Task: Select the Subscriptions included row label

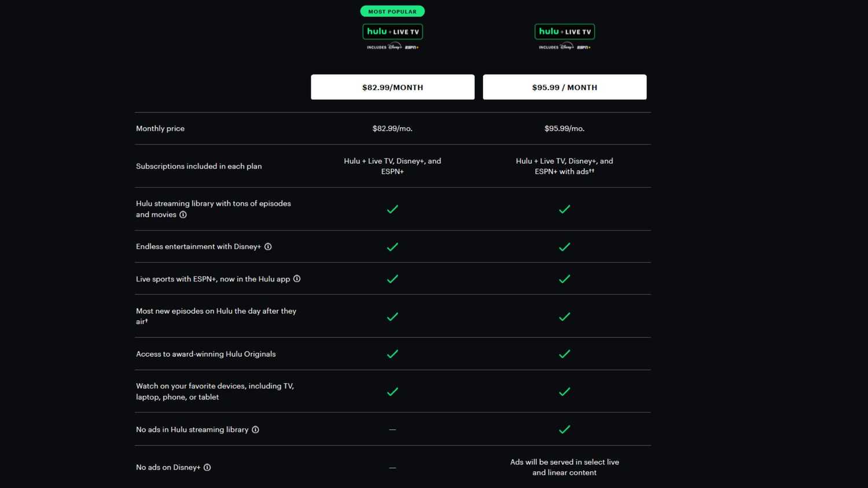Action: click(x=198, y=166)
